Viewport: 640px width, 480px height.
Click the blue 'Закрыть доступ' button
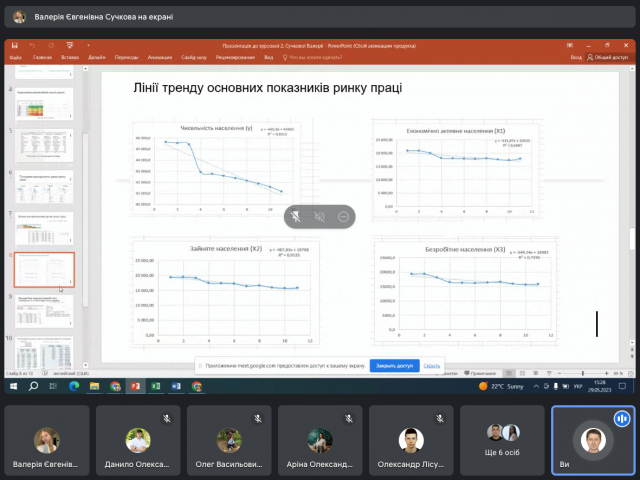[395, 366]
